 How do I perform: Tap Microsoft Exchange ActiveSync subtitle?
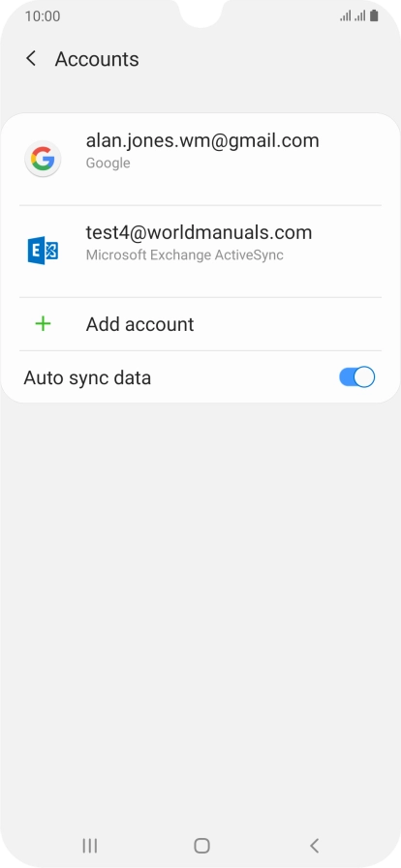(184, 255)
